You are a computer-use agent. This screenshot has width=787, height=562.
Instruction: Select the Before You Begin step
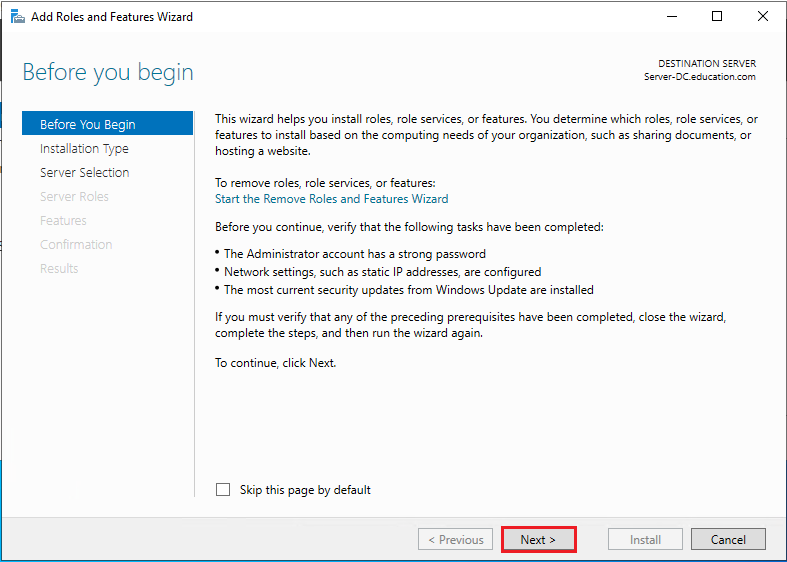coord(107,124)
